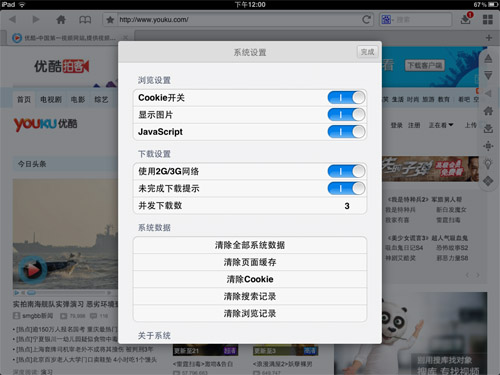The height and width of the screenshot is (375, 500).
Task: Click the sidebar crosshair move icon
Action: tap(488, 146)
